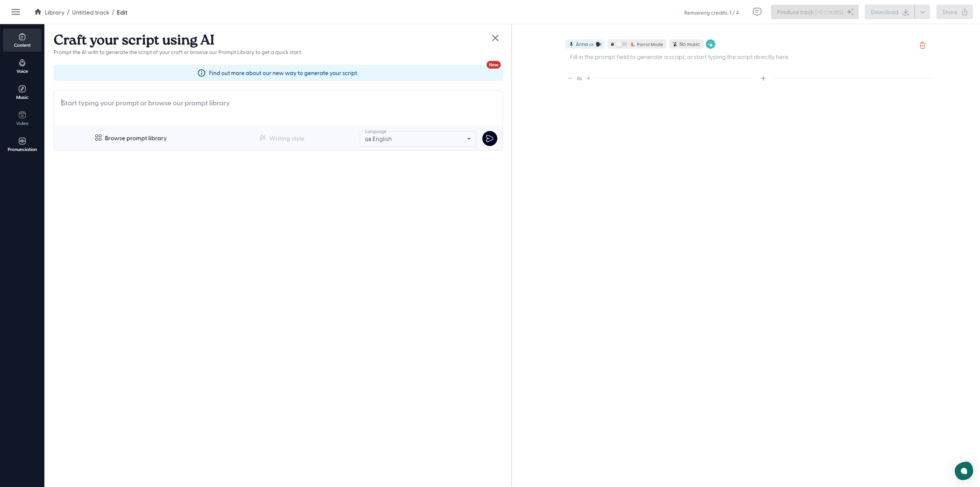
Task: Toggle Parrot Mode switch
Action: click(621, 44)
